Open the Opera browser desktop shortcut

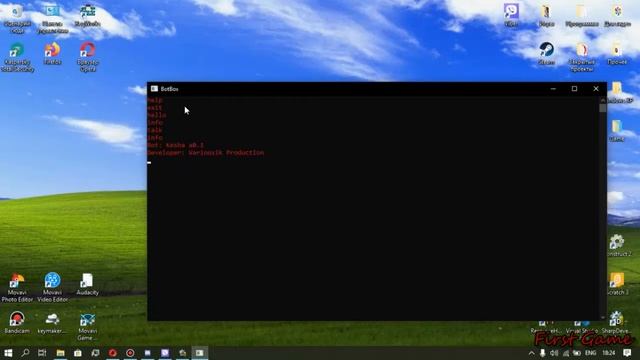87,58
